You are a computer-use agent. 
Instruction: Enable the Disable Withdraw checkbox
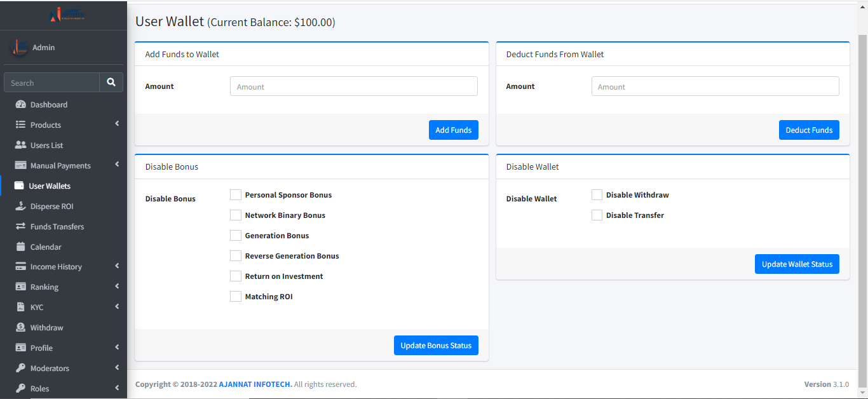[597, 195]
